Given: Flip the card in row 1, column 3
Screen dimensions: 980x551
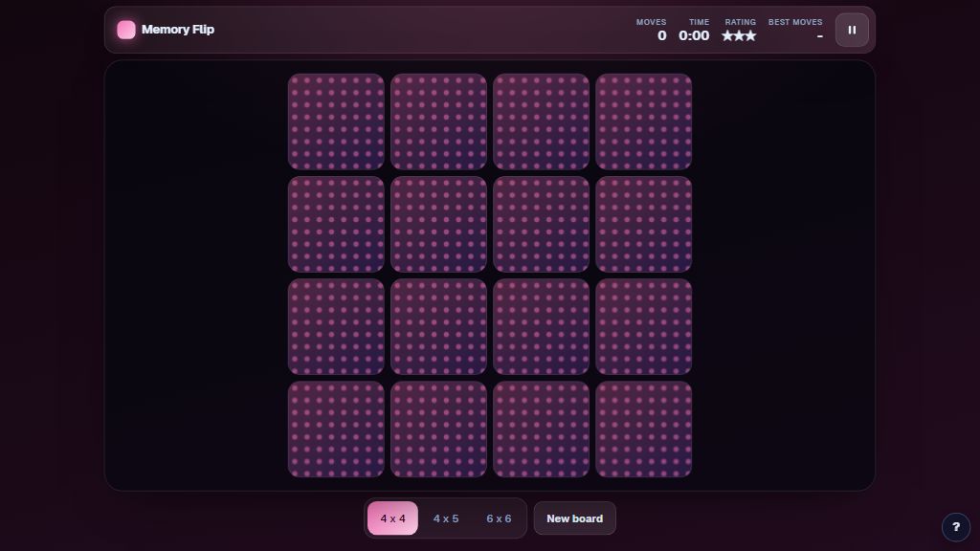Looking at the screenshot, I should (542, 121).
